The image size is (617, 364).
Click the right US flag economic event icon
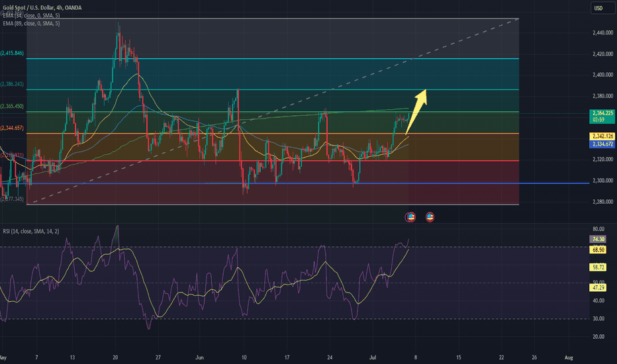point(430,217)
